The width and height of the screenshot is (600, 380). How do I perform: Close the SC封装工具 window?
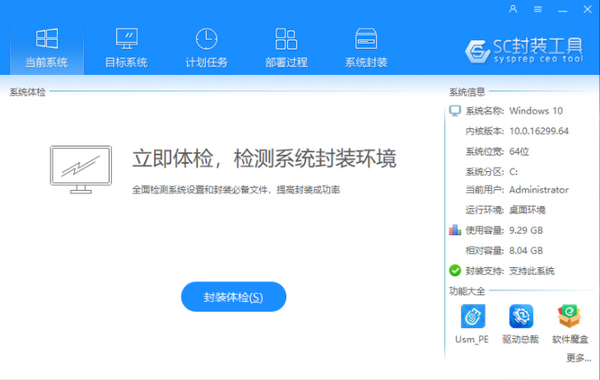(x=587, y=9)
